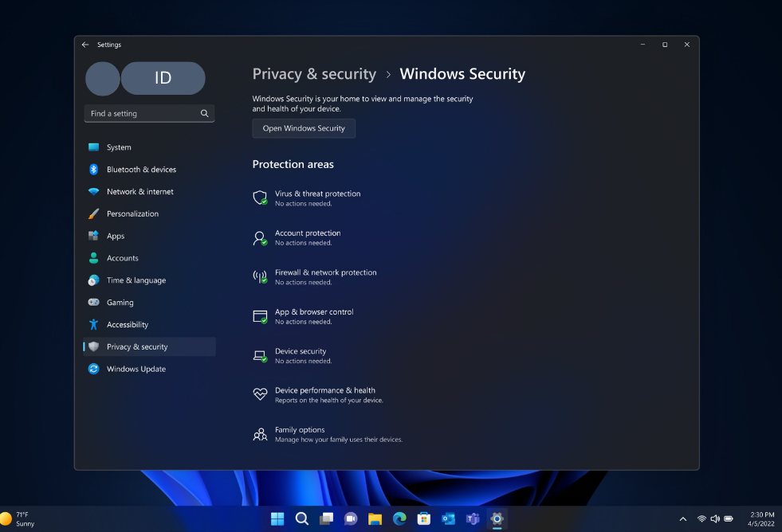782x532 pixels.
Task: Click the Firewall antenna icon
Action: [x=260, y=277]
